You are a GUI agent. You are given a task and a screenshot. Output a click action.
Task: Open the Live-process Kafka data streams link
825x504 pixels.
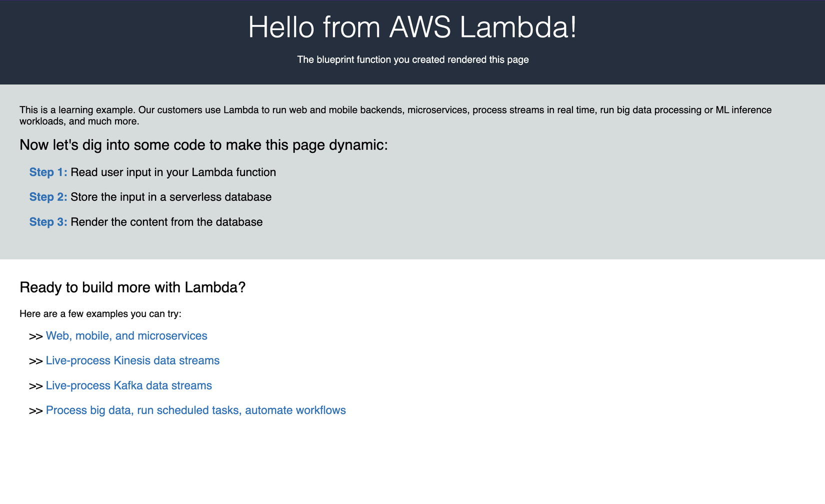click(x=128, y=385)
